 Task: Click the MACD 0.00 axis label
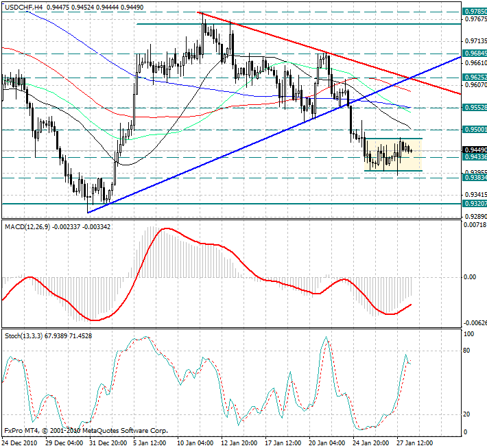[x=470, y=276]
